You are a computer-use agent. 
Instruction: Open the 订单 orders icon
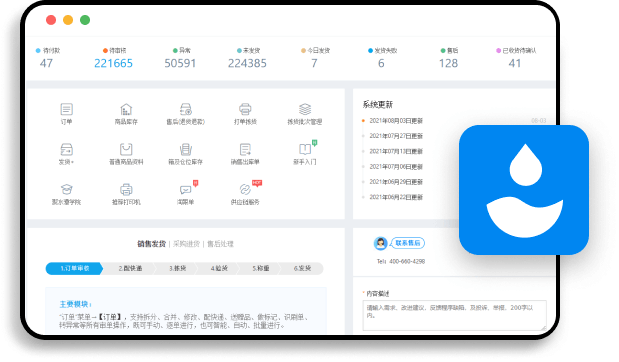click(x=66, y=109)
